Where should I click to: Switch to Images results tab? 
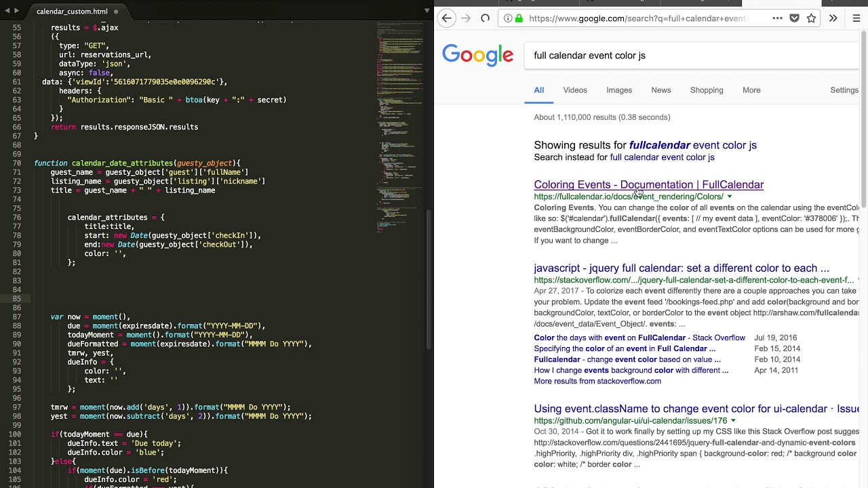click(619, 90)
